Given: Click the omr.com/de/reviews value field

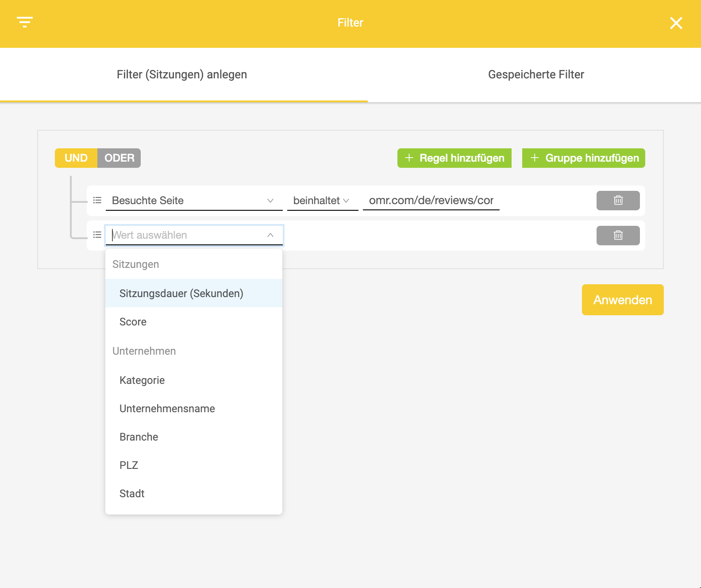Looking at the screenshot, I should tap(431, 201).
